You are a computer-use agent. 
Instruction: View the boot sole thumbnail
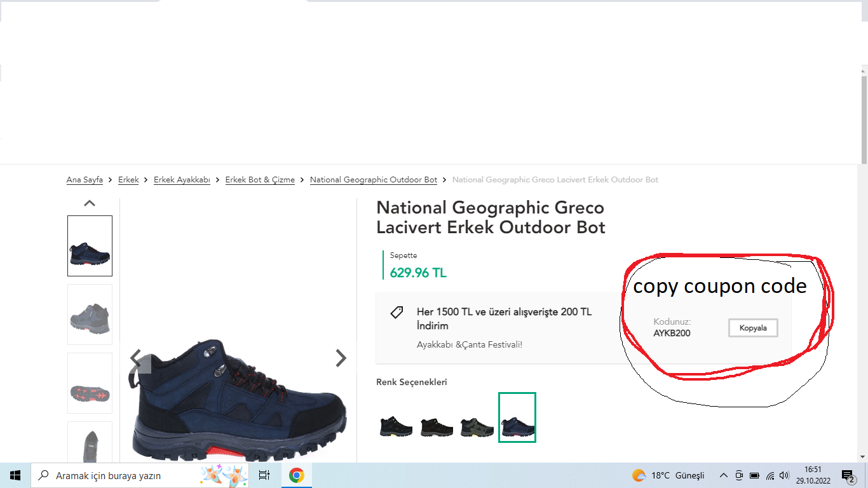[90, 383]
